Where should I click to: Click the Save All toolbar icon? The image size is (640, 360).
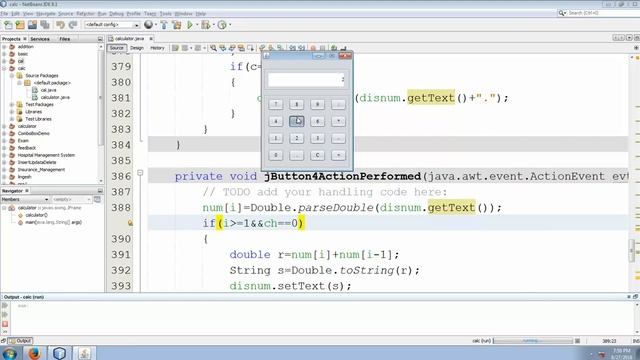click(x=44, y=25)
